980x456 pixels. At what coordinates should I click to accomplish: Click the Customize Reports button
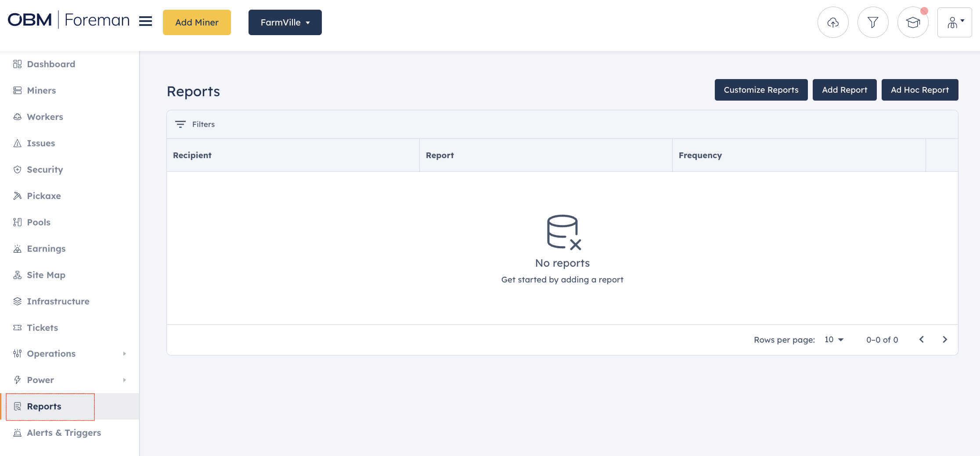pyautogui.click(x=761, y=90)
